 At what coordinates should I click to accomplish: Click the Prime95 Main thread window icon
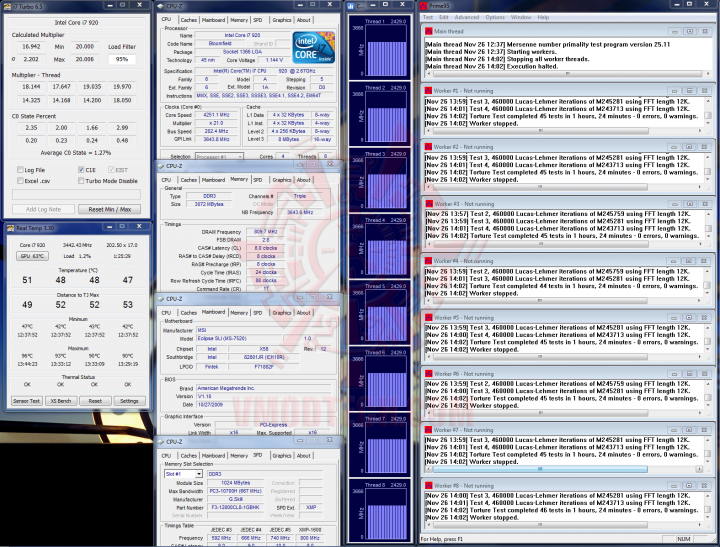tap(428, 31)
